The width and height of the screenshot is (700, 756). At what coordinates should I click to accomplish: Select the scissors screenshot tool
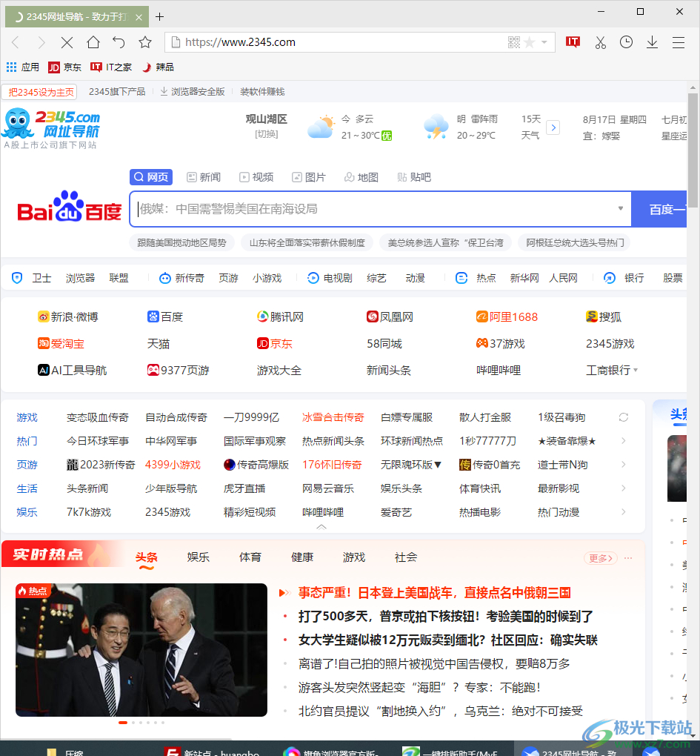[600, 42]
